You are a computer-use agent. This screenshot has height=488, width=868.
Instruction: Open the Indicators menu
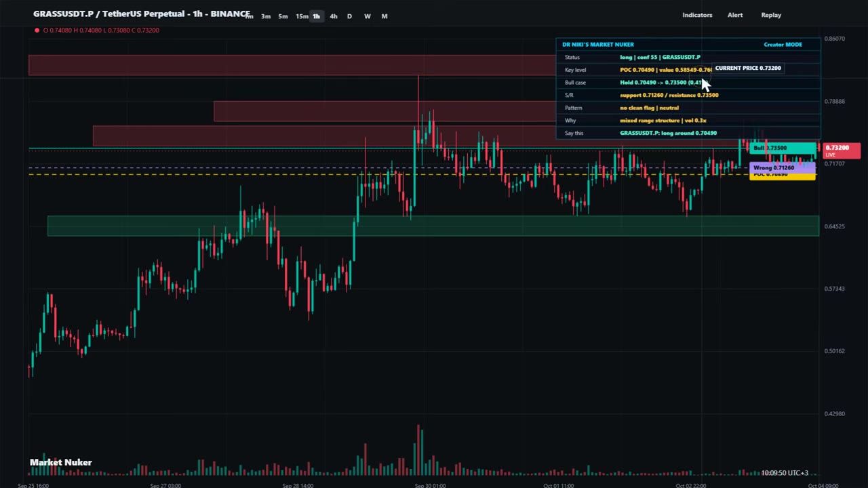(697, 15)
